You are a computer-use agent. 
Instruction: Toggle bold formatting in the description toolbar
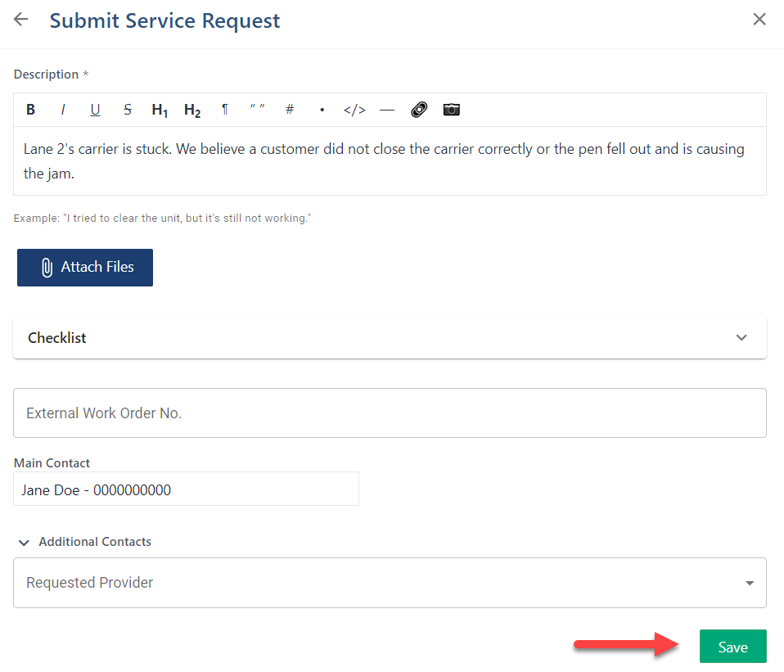coord(31,110)
